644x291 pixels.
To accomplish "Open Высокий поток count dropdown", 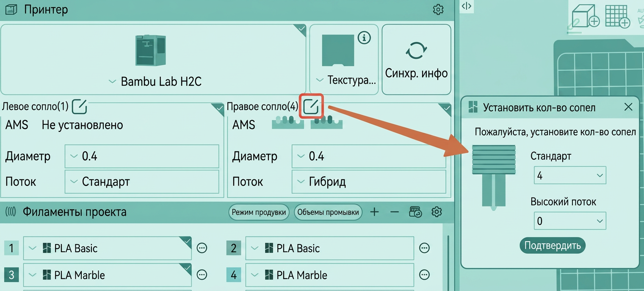I will (x=570, y=221).
